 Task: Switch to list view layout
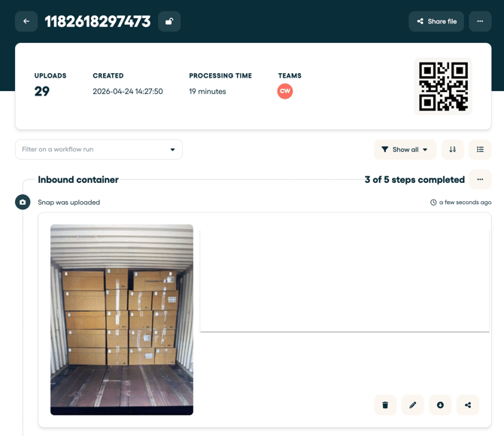click(480, 149)
